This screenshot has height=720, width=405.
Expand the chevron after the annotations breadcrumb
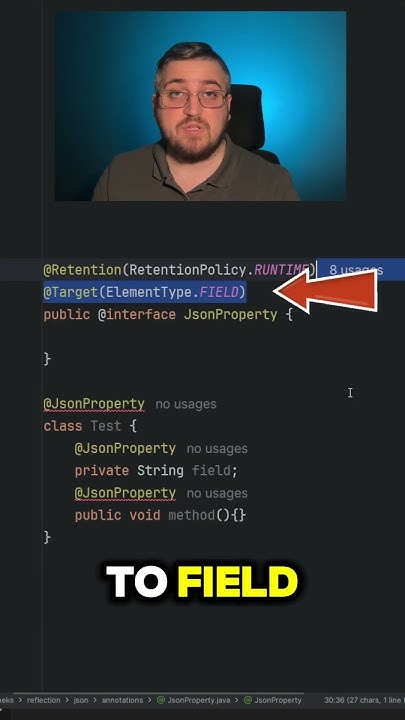pos(150,700)
